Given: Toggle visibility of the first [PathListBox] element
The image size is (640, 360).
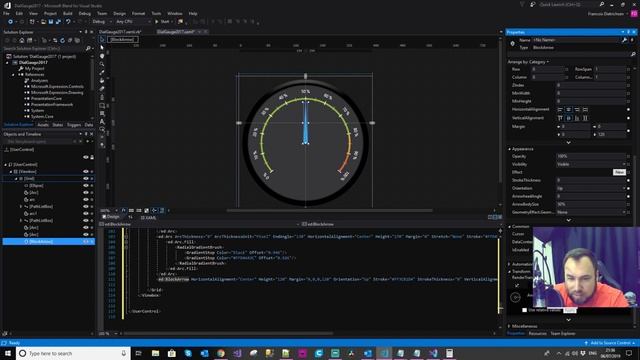Looking at the screenshot, I should pos(86,207).
